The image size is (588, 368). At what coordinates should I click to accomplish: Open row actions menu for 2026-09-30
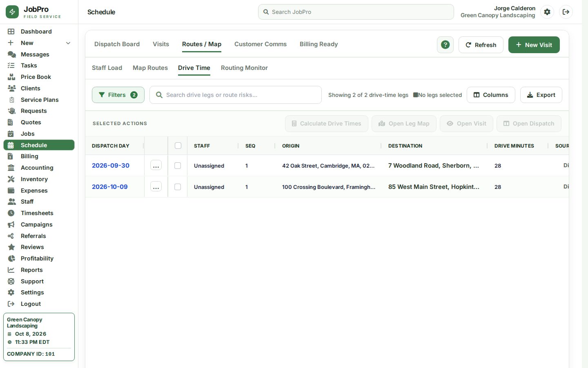coord(156,165)
